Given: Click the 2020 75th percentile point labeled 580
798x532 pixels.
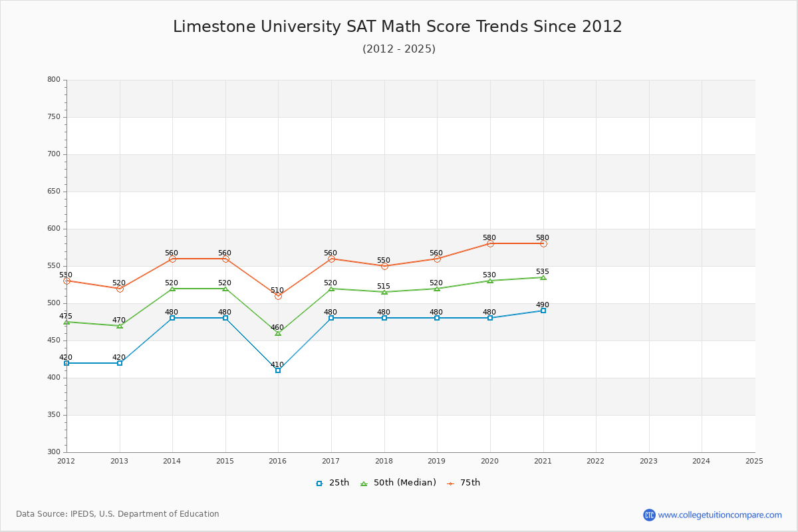Looking at the screenshot, I should 490,243.
